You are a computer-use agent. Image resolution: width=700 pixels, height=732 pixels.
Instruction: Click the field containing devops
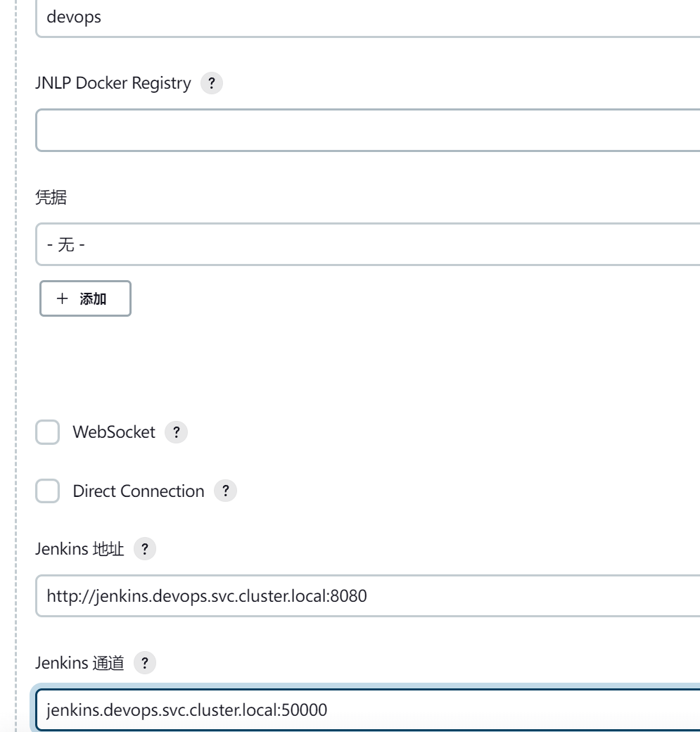click(x=368, y=18)
